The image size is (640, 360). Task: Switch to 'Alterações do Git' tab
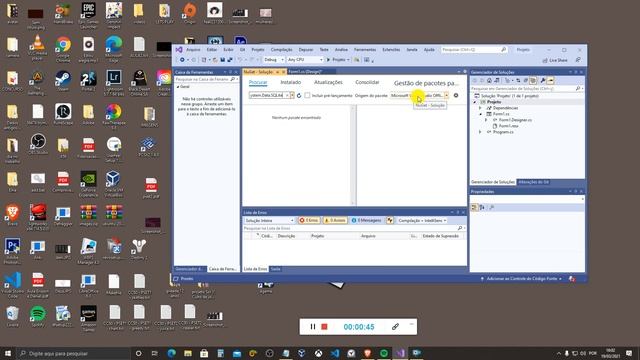(533, 182)
